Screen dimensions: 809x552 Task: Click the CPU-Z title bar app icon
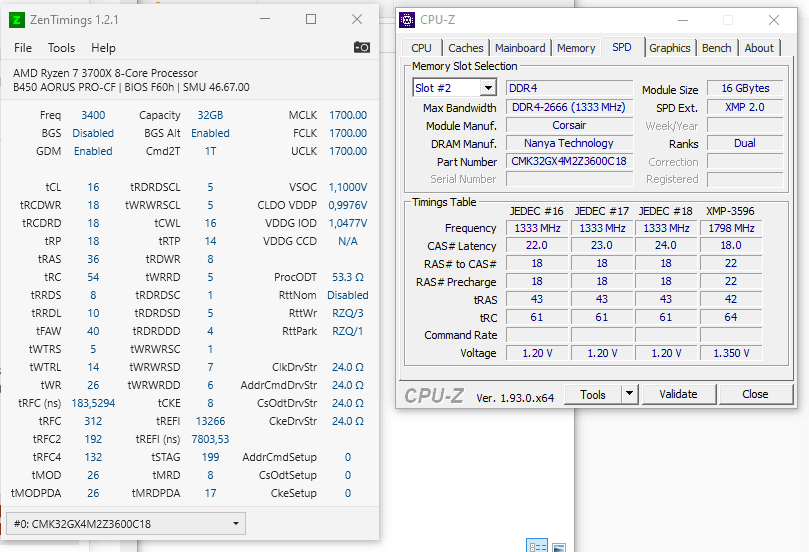[407, 20]
